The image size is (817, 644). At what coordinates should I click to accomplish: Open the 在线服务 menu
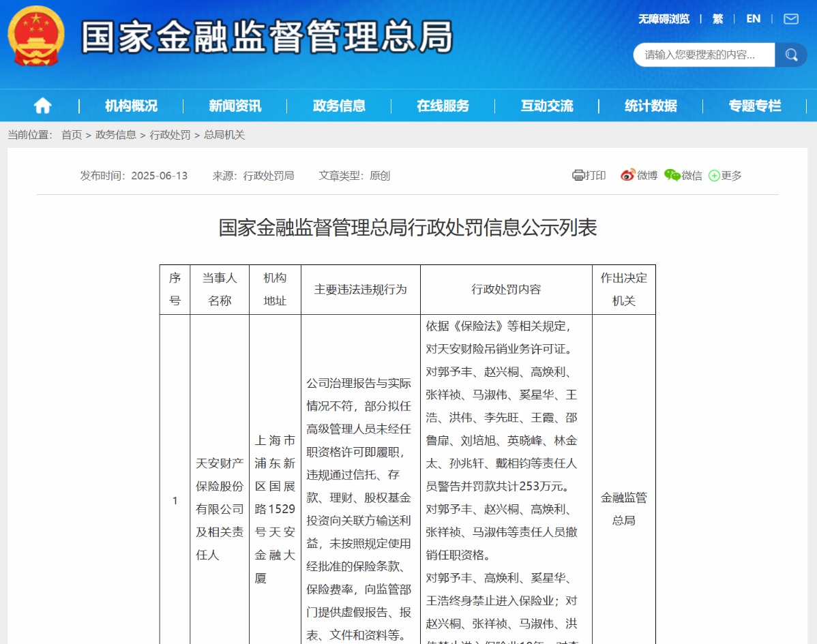coord(443,106)
